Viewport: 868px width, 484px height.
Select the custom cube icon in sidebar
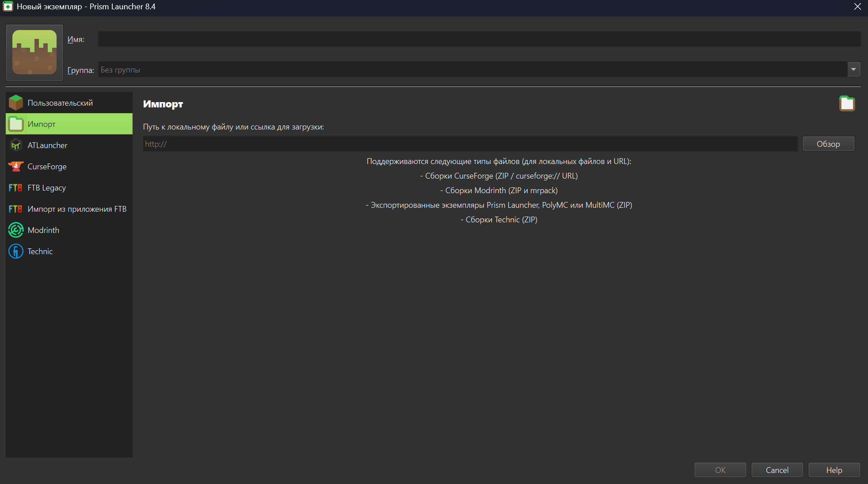click(16, 103)
